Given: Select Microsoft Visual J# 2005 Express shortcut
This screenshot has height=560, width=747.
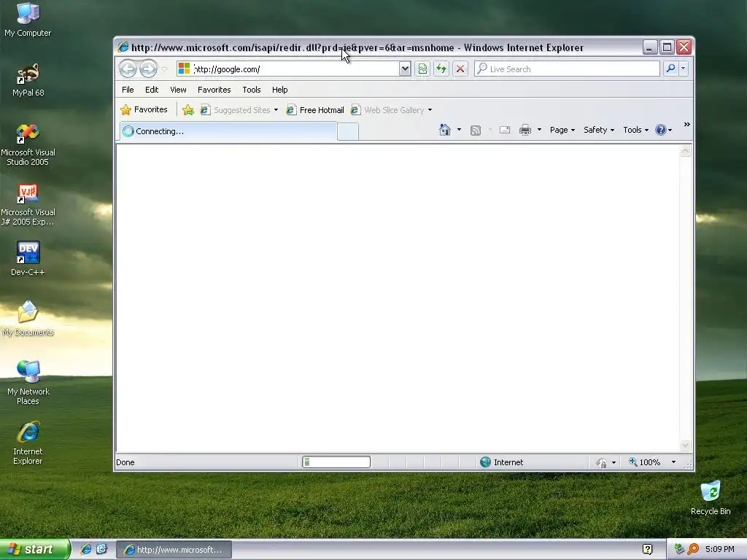Looking at the screenshot, I should (28, 205).
